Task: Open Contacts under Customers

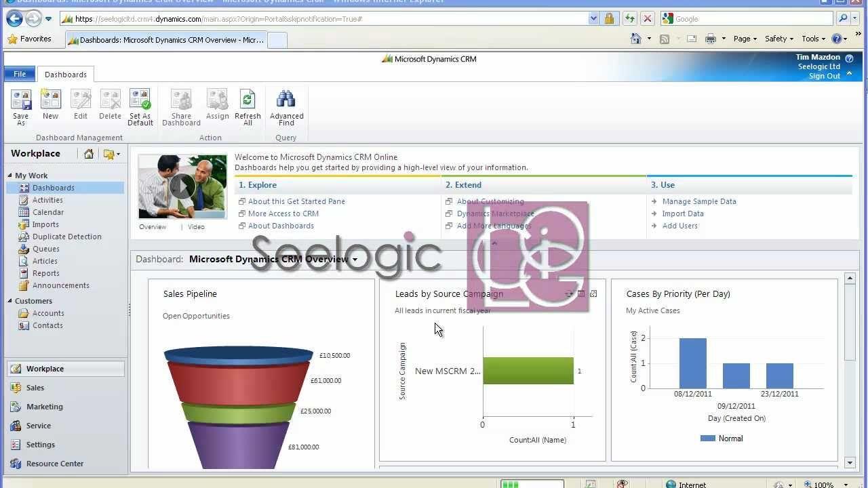Action: 47,325
